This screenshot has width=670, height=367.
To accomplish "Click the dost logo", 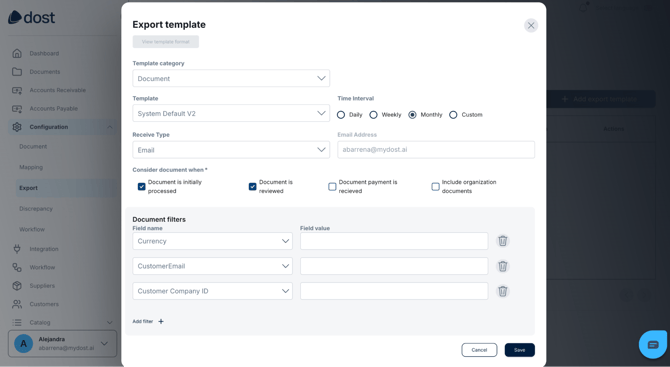I will point(32,17).
